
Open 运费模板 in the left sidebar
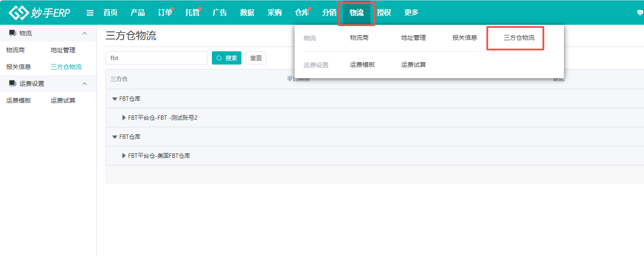[19, 101]
